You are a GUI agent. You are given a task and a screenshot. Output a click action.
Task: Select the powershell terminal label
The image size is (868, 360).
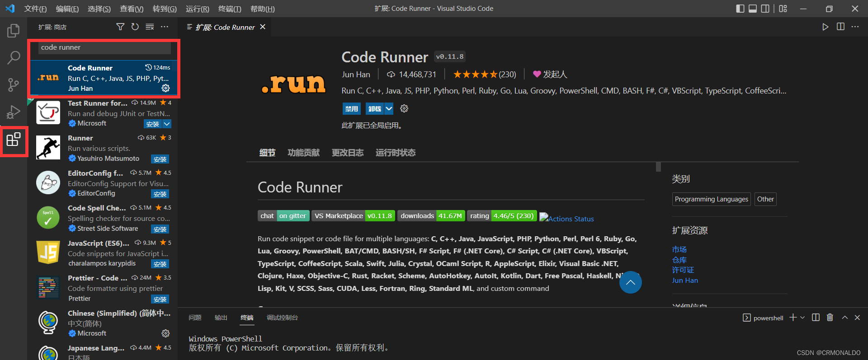[763, 318]
